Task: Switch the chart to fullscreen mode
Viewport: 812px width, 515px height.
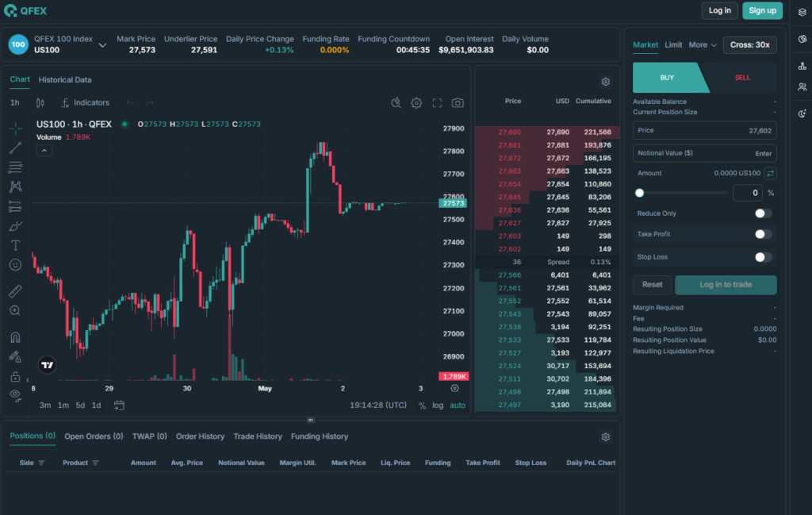Action: tap(437, 103)
